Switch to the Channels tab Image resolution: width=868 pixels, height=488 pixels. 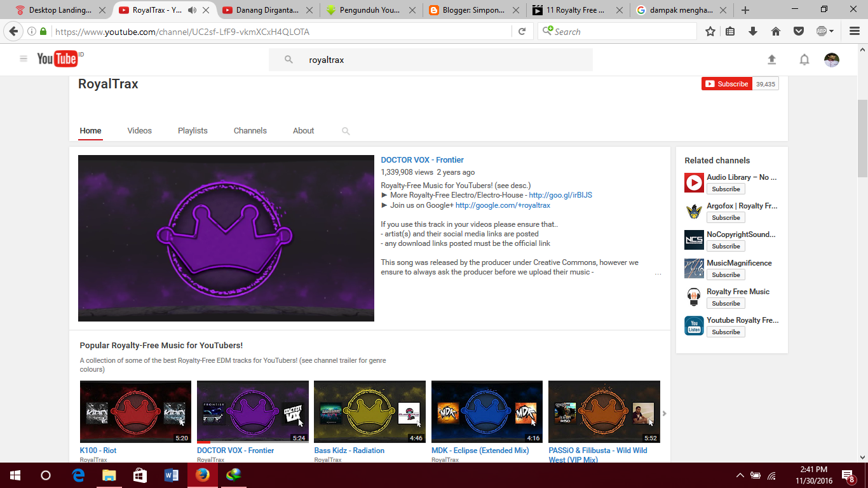click(250, 131)
